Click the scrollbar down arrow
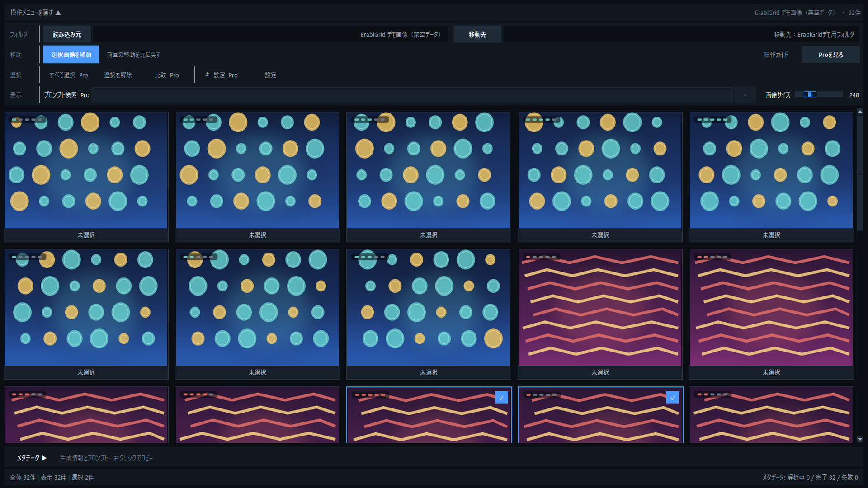The width and height of the screenshot is (868, 488). tap(860, 439)
